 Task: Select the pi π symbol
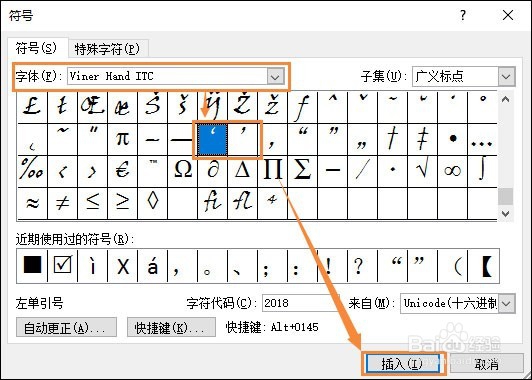tap(122, 139)
